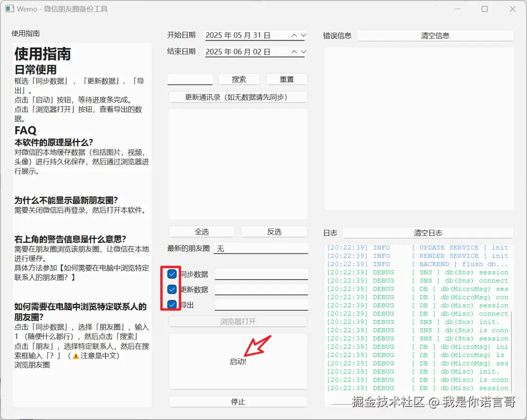Toggle the 同步数据 checkbox
This screenshot has height=420, width=527.
172,274
